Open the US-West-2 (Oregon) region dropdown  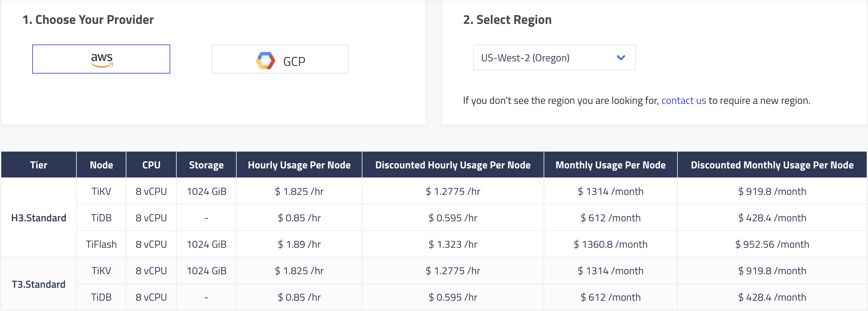pos(554,58)
